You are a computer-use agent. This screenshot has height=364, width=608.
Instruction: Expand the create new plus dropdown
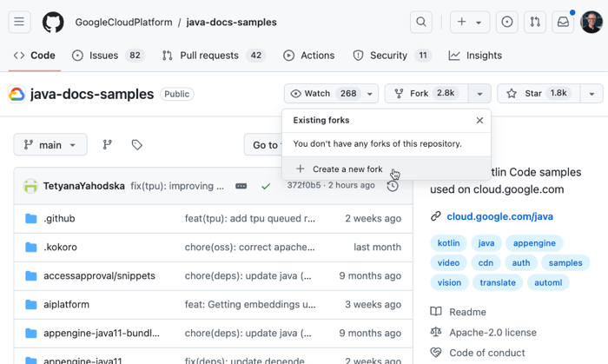(469, 23)
